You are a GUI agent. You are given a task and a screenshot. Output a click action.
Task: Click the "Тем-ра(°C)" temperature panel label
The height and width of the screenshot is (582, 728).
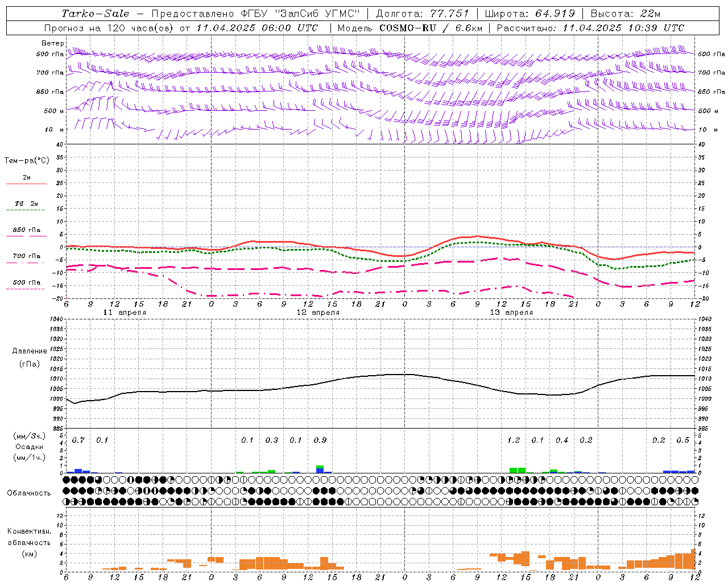click(x=27, y=161)
